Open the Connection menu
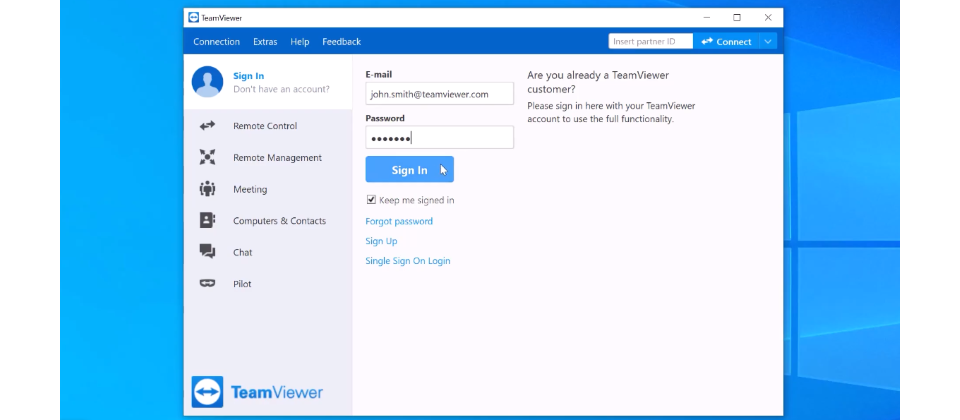 pyautogui.click(x=217, y=42)
